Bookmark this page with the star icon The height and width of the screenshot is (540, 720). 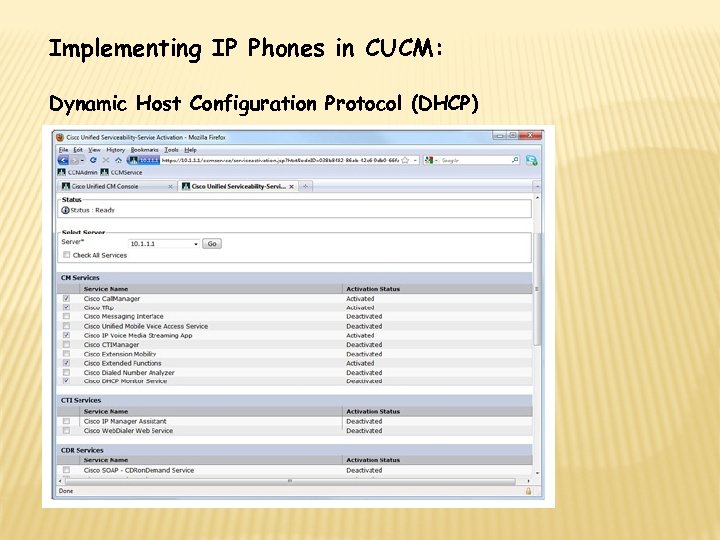(x=405, y=160)
